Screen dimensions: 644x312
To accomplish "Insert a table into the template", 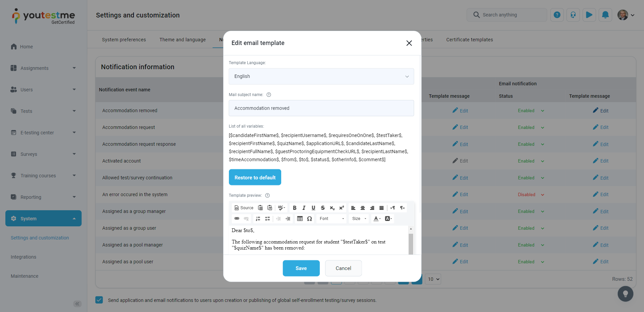I will point(300,219).
